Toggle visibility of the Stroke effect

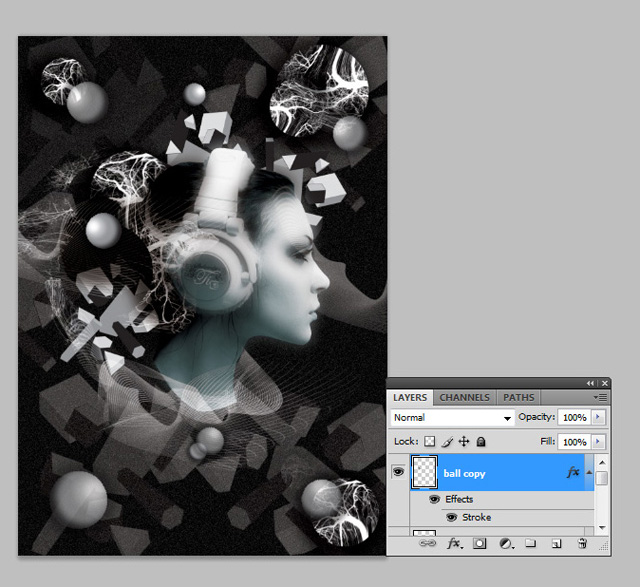tap(451, 517)
